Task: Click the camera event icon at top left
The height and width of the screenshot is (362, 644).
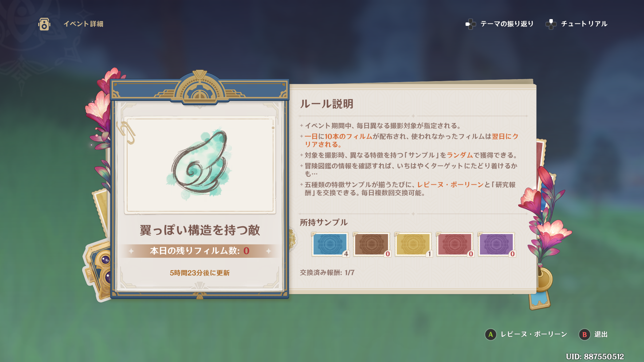Action: click(x=44, y=24)
